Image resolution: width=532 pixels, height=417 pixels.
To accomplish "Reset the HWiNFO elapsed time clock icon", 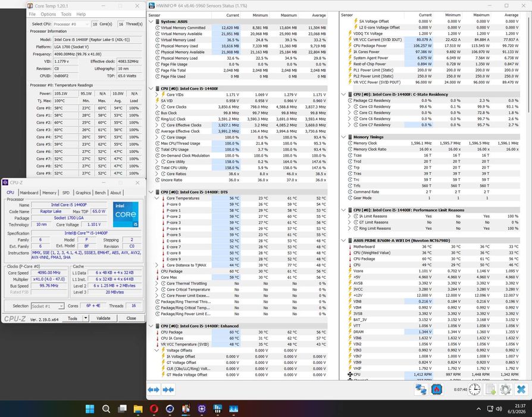I will coord(474,390).
